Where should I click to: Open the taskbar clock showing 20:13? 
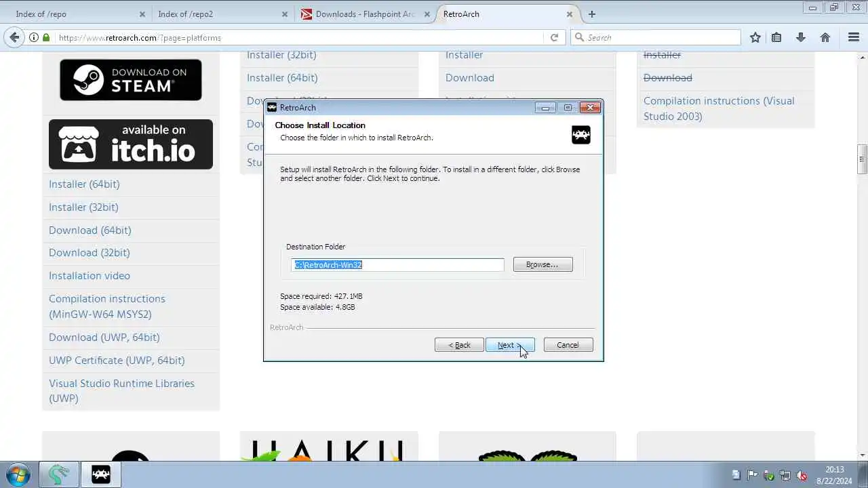click(x=834, y=474)
